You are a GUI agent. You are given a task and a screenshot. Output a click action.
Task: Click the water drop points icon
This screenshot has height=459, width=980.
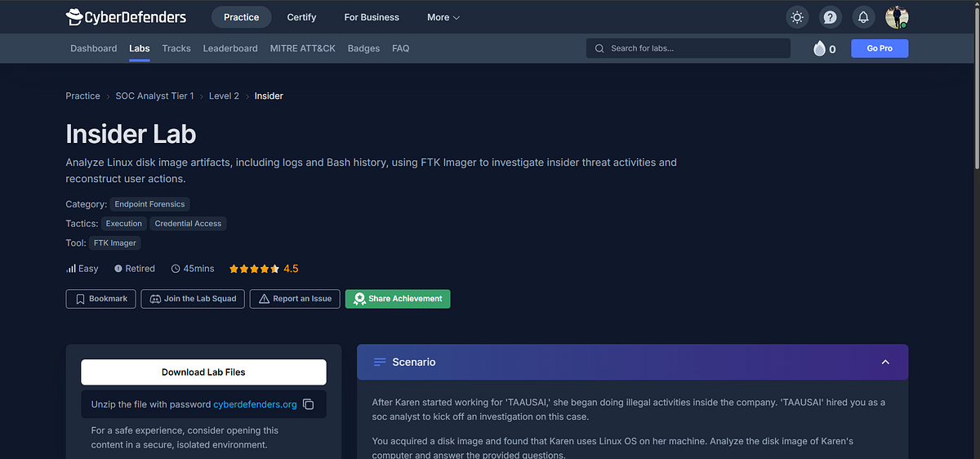pos(819,48)
